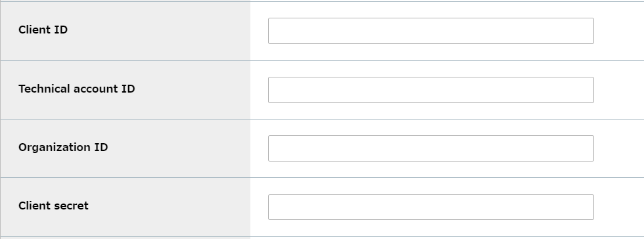Activate the Client secret input field
The width and height of the screenshot is (644, 239).
431,207
